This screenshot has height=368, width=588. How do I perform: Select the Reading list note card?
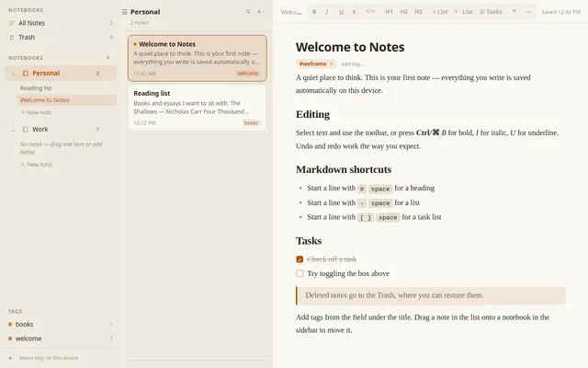[x=198, y=108]
